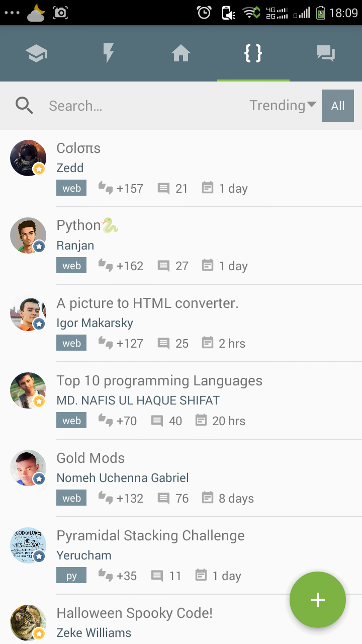Go to the Home house tab
The image size is (362, 644).
(181, 53)
